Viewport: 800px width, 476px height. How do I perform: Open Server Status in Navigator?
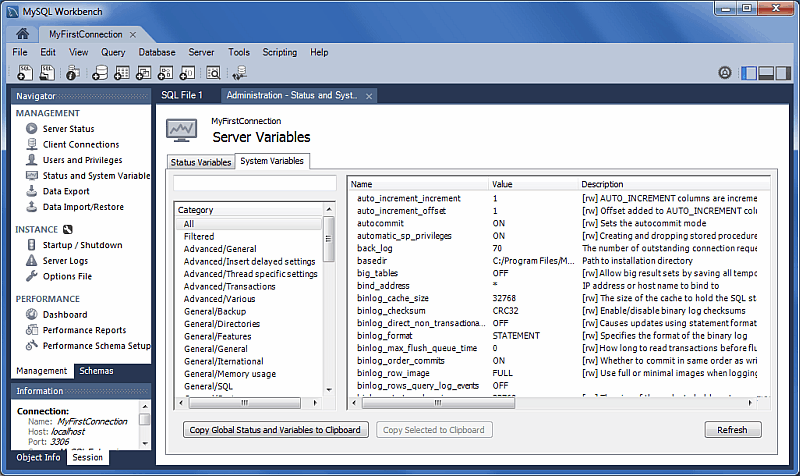coord(68,129)
